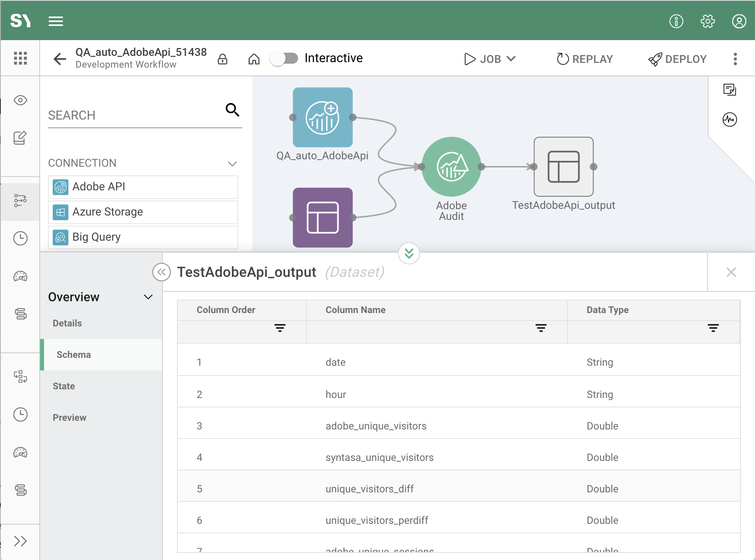The height and width of the screenshot is (560, 755).
Task: Go to home via house icon
Action: pyautogui.click(x=254, y=59)
